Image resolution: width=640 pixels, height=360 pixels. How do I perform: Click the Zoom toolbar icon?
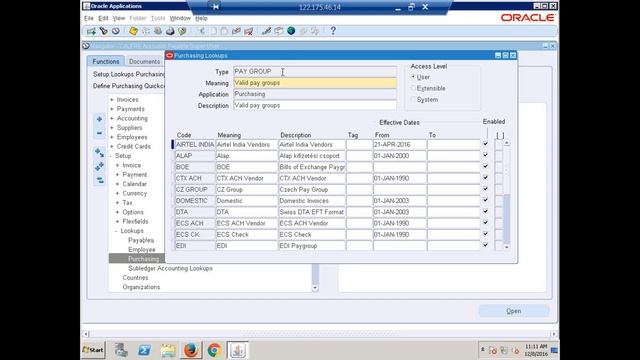[279, 31]
